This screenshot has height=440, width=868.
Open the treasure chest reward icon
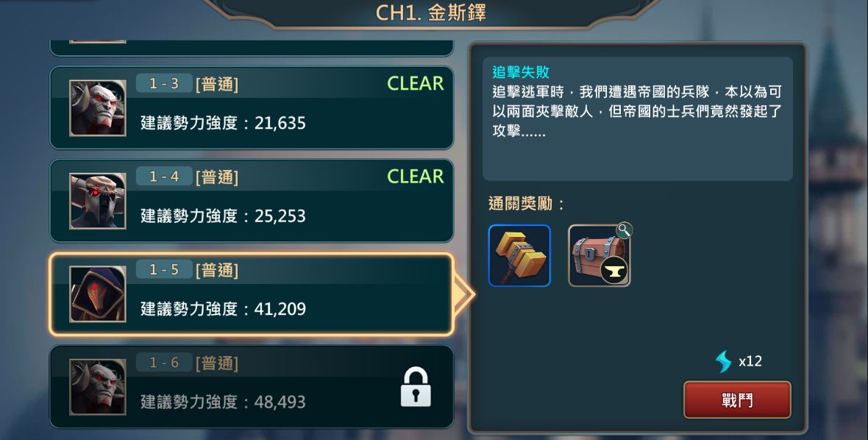click(599, 255)
